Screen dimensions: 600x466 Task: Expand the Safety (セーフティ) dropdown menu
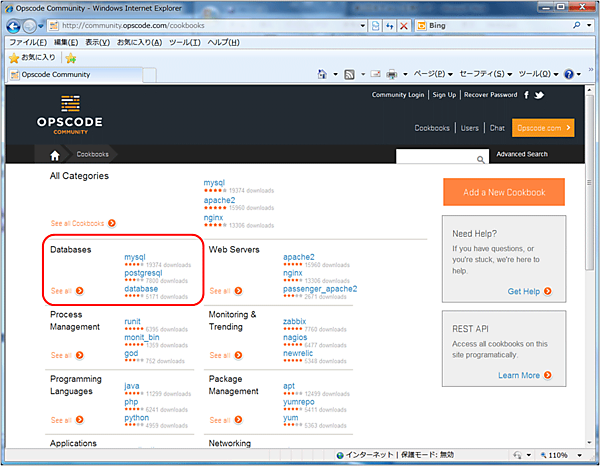click(487, 75)
